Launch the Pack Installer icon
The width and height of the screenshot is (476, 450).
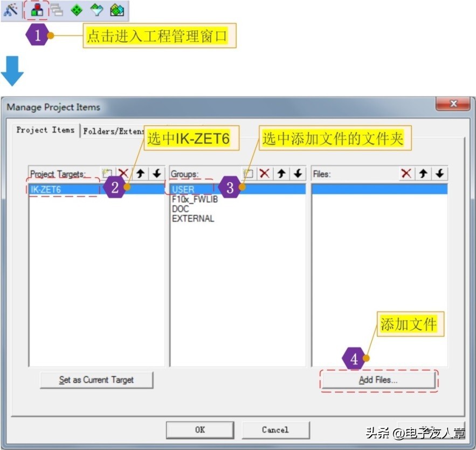(x=117, y=10)
